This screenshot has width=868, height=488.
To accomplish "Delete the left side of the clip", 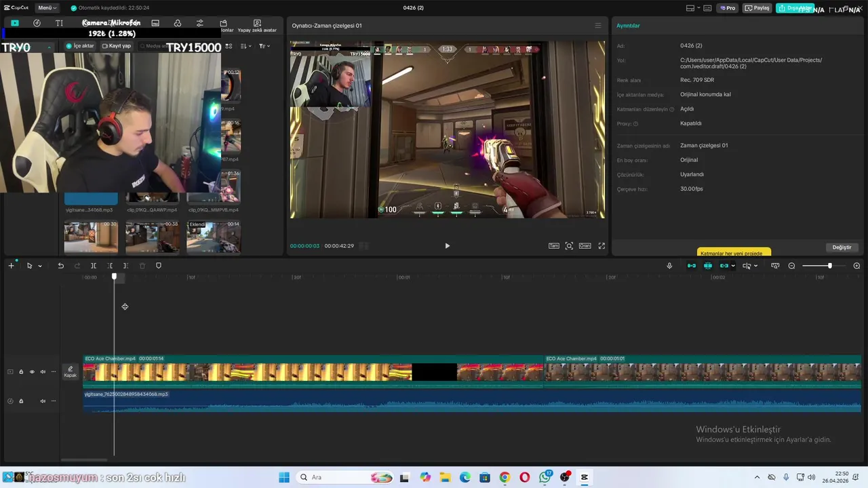I will pyautogui.click(x=110, y=266).
